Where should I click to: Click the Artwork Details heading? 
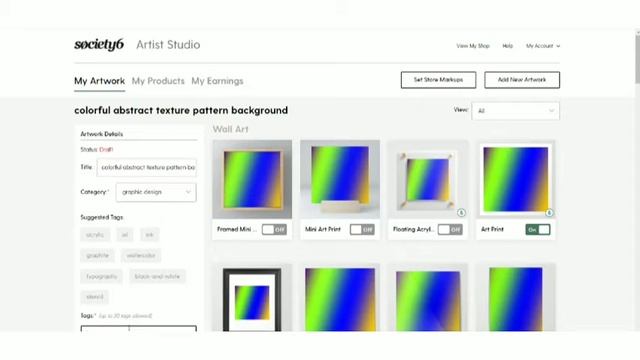102,134
